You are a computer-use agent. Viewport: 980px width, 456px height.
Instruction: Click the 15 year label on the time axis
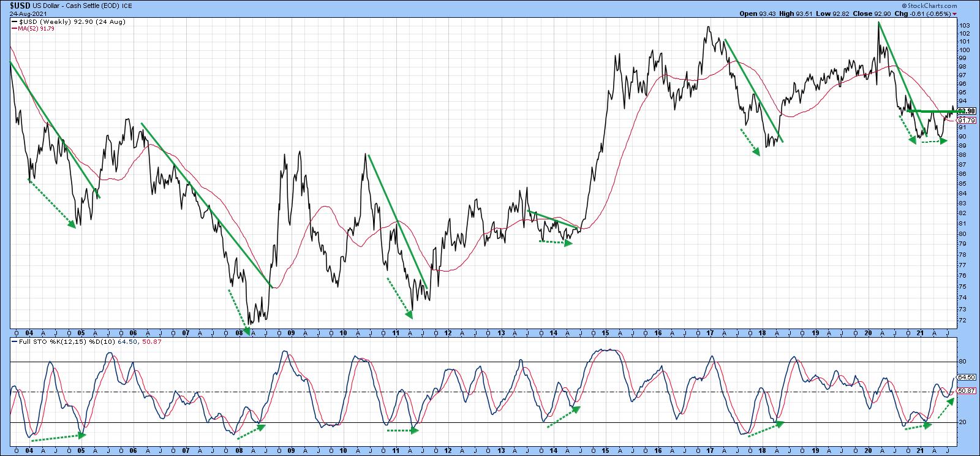605,333
